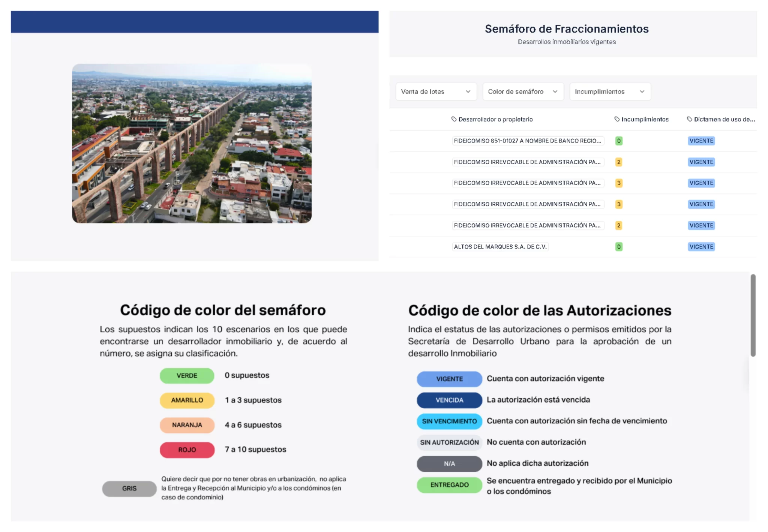The height and width of the screenshot is (532, 768).
Task: Click the red ROJO legend pill
Action: pos(187,450)
